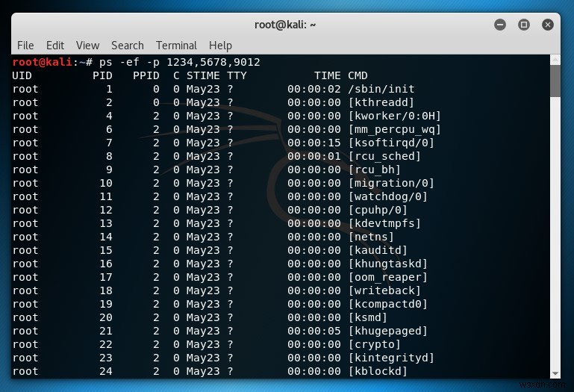Click '[kthreadd]' process name

[381, 102]
